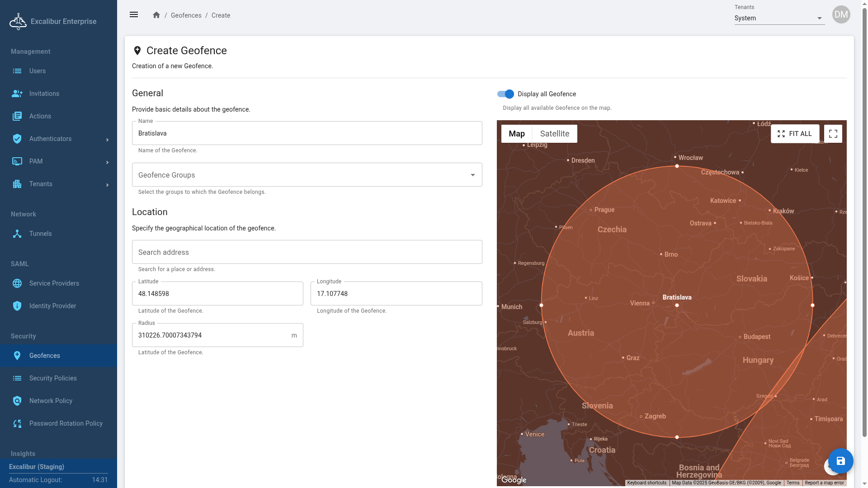Click the hamburger menu icon
Viewport: 868px width, 488px height.
[134, 15]
